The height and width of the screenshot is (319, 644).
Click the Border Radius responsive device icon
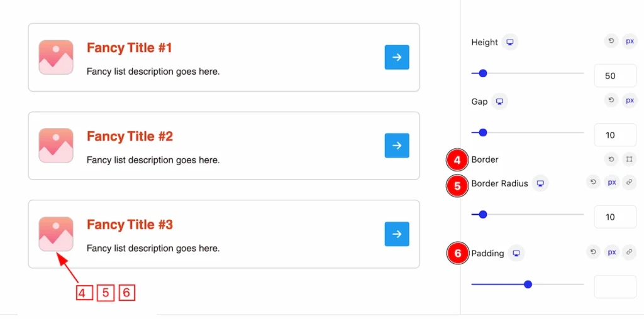pyautogui.click(x=540, y=183)
